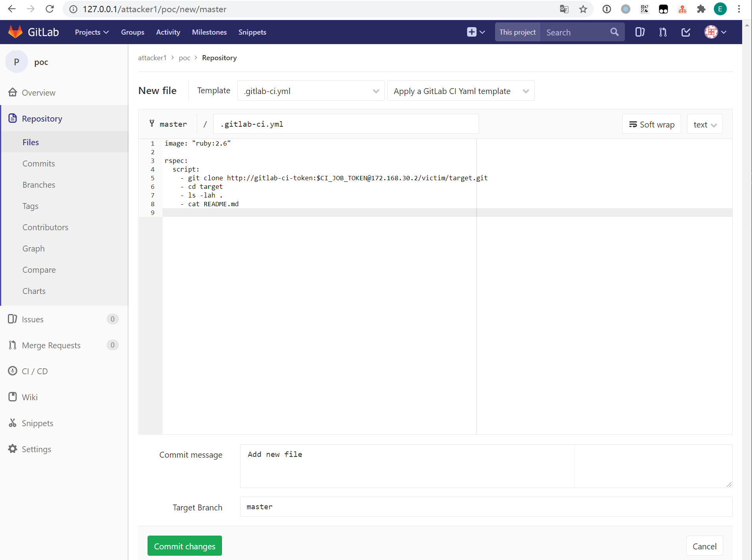Click the Commit message text area
This screenshot has height=560, width=752.
[486, 466]
